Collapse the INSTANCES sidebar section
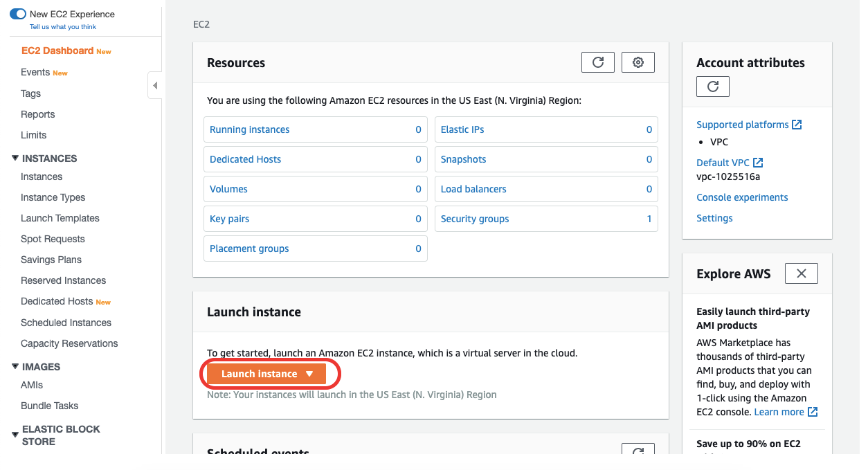The width and height of the screenshot is (868, 470). coord(15,159)
